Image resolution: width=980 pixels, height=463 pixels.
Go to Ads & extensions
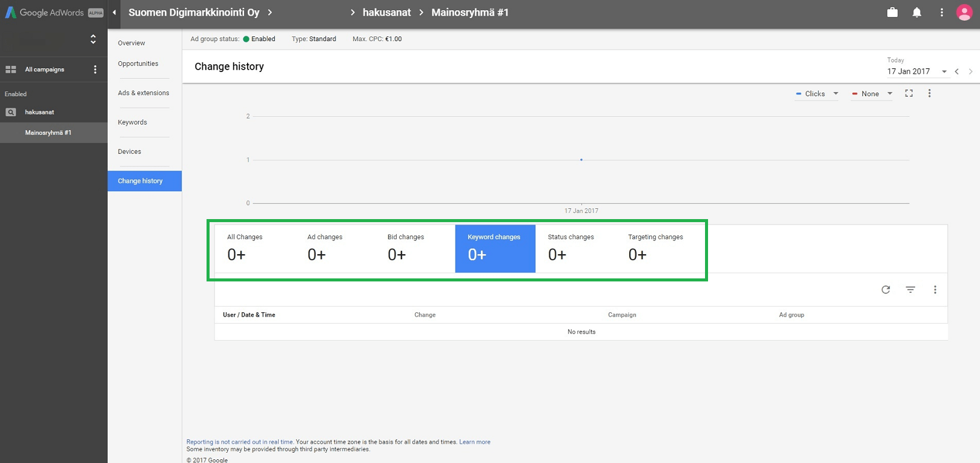click(144, 93)
